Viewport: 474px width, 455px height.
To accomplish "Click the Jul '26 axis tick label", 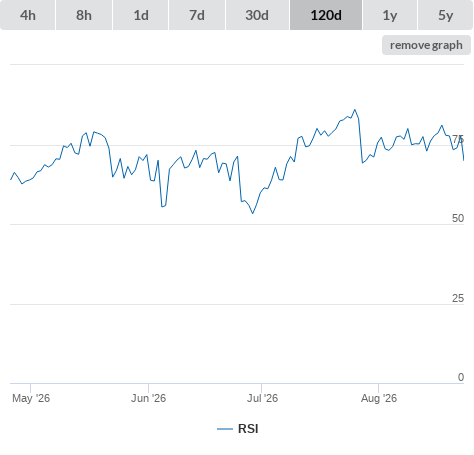I will point(262,398).
